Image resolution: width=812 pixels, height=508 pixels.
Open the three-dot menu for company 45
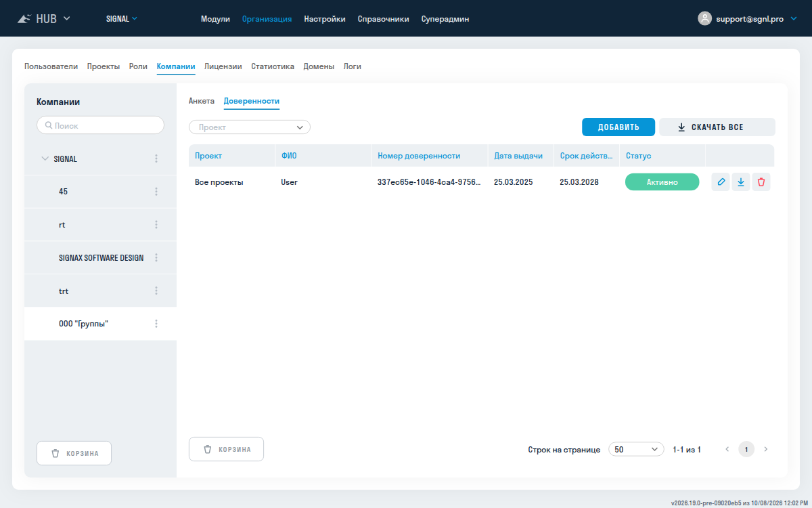[156, 192]
